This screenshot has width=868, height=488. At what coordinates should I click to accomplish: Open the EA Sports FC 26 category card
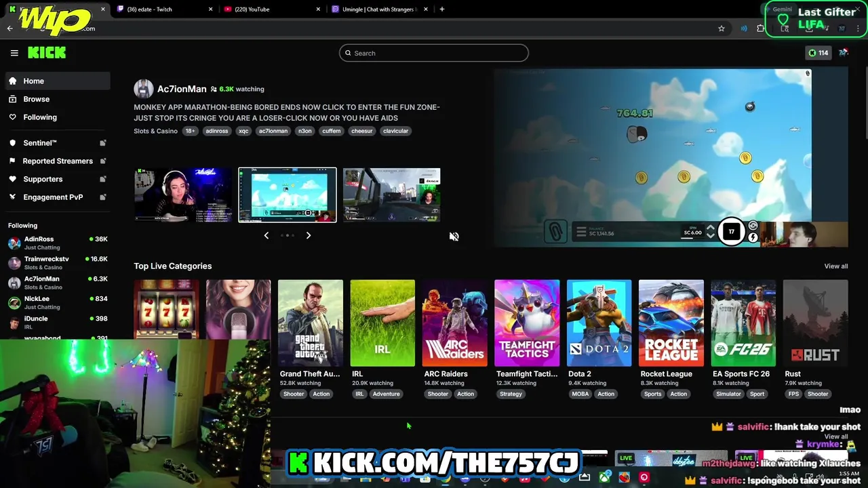(743, 323)
